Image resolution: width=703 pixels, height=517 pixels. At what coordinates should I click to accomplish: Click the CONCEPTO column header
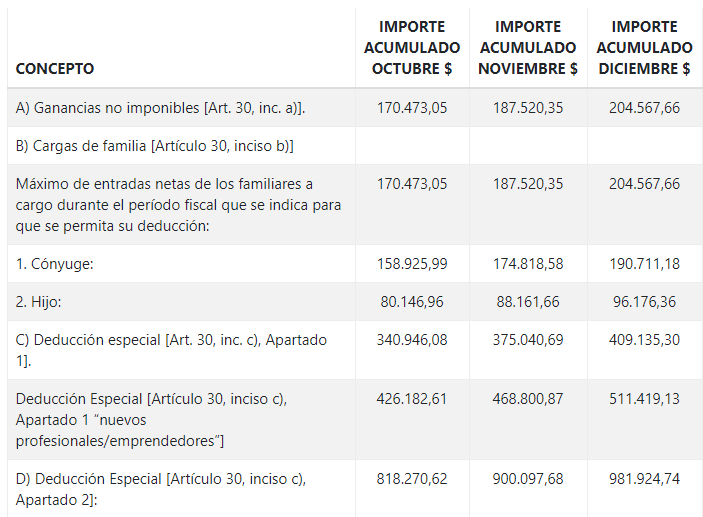[55, 69]
